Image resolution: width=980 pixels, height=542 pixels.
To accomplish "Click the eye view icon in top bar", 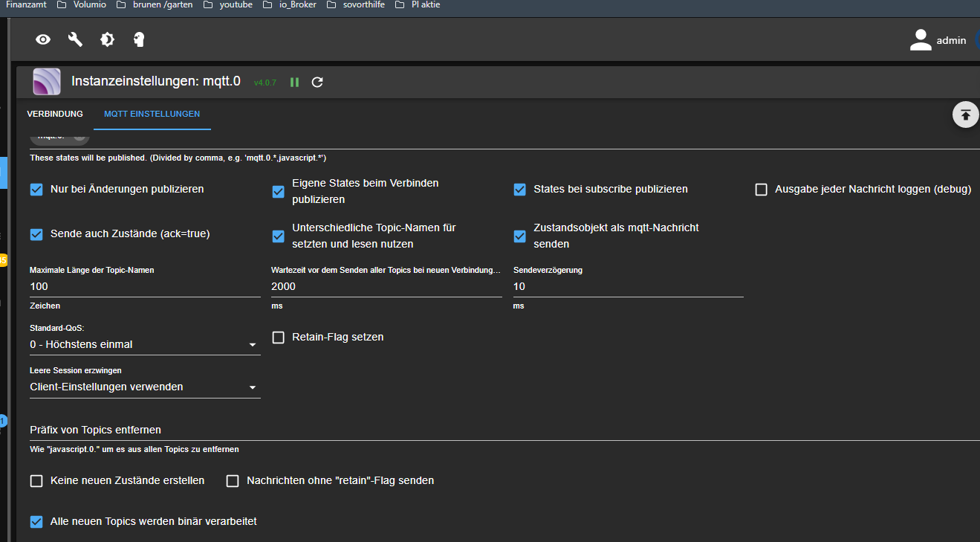I will [x=43, y=39].
